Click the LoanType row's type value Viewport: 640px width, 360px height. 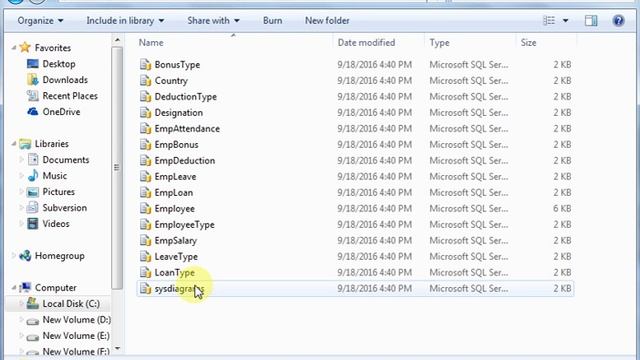[469, 272]
